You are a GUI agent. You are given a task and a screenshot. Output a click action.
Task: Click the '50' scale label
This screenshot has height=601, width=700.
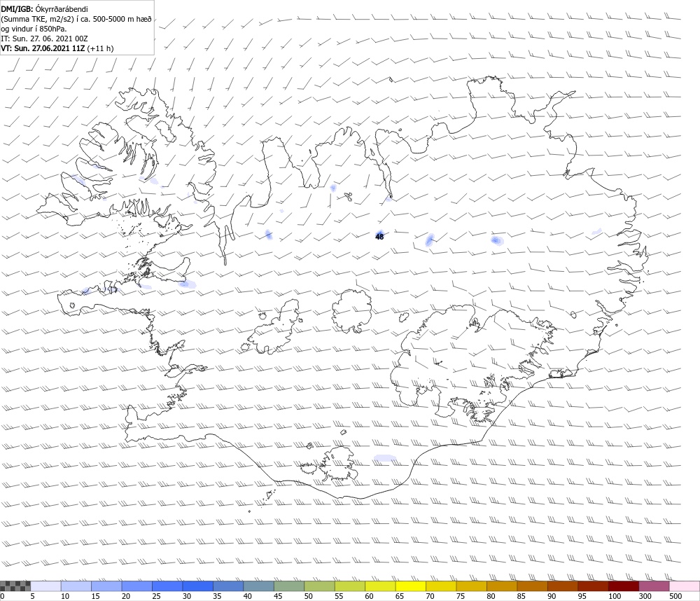(308, 596)
